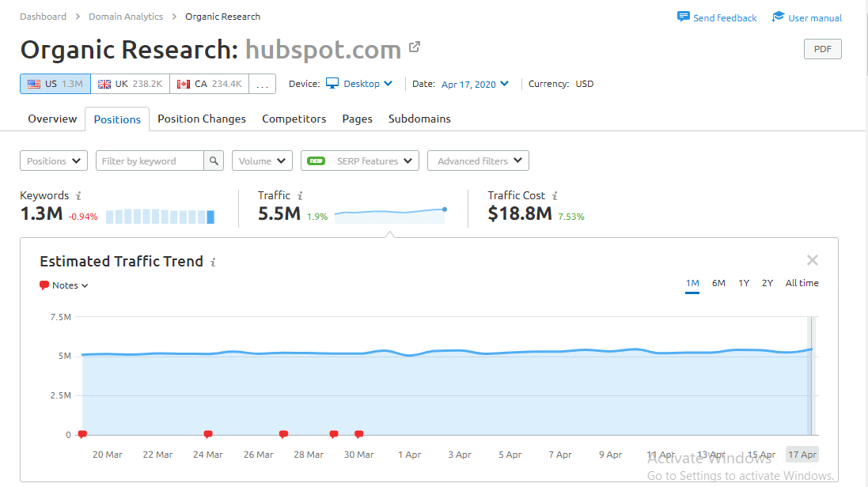Click the User manual graduation cap icon
Screen dimensions: 868x487
coord(779,17)
